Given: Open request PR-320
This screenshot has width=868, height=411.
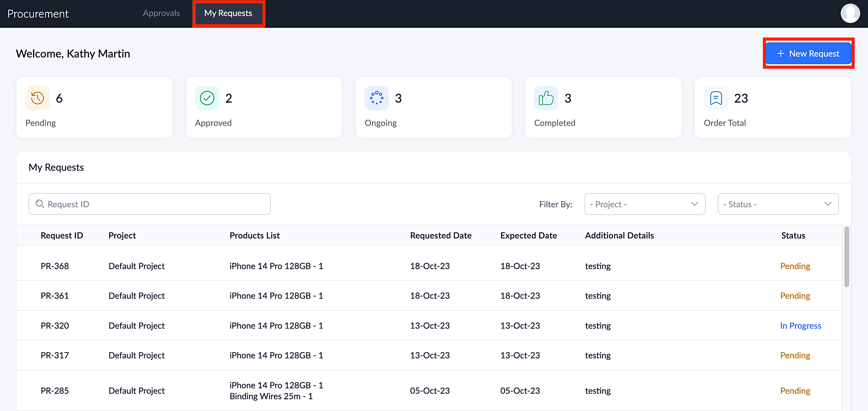Looking at the screenshot, I should click(x=55, y=326).
